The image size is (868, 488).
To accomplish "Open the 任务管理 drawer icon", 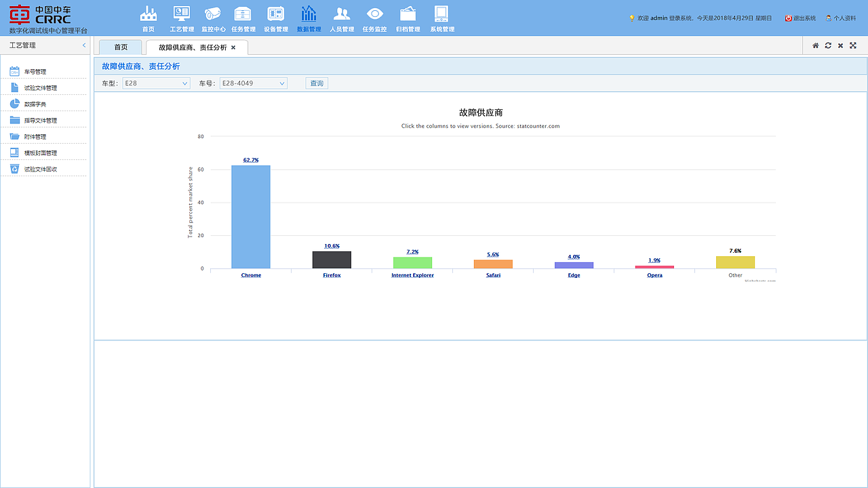I will point(243,14).
